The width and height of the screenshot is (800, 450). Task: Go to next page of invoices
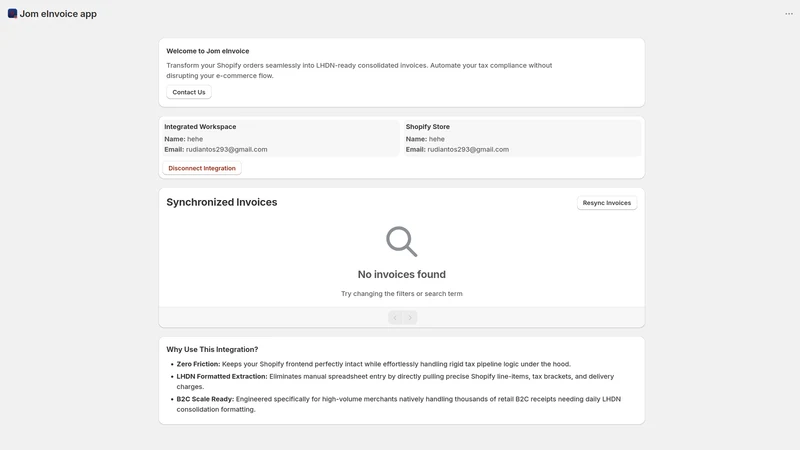tap(410, 317)
